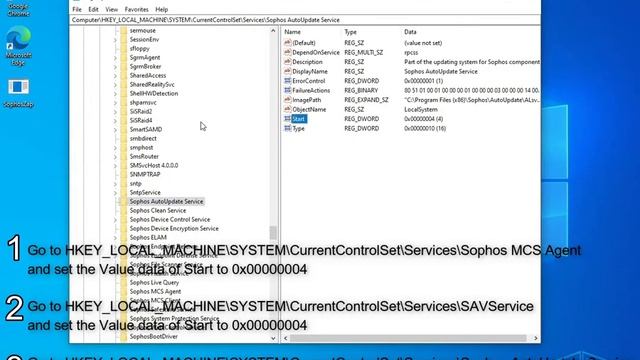The height and width of the screenshot is (360, 640).
Task: Select the ErrorControl DWORD icon
Action: point(287,81)
